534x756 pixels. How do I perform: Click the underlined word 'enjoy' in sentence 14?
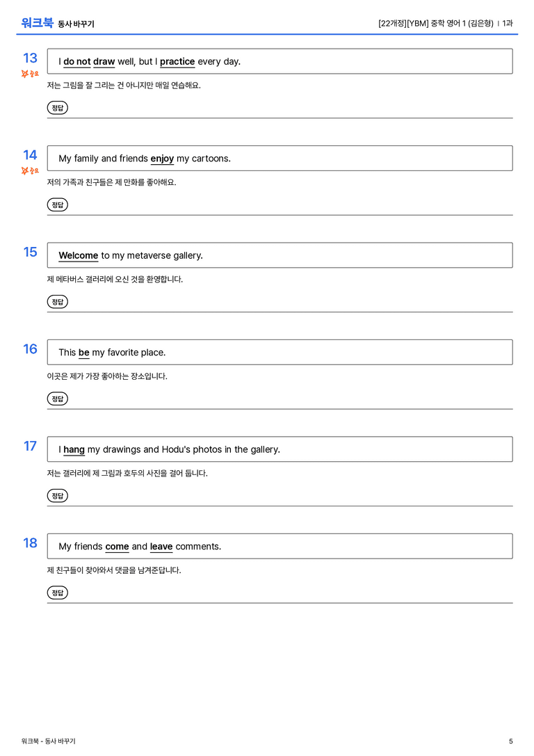tap(162, 159)
